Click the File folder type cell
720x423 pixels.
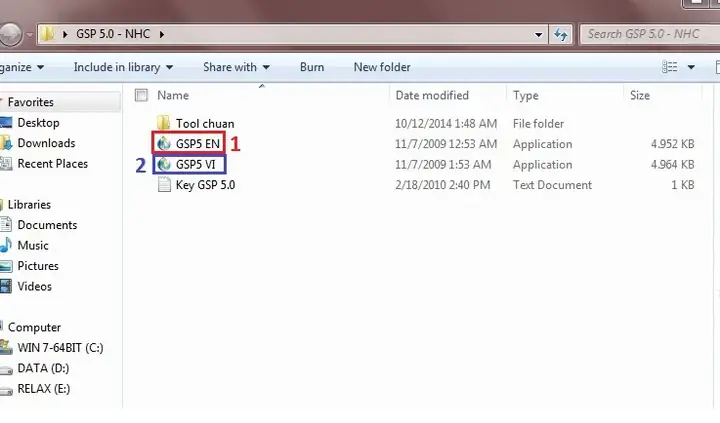tap(538, 124)
